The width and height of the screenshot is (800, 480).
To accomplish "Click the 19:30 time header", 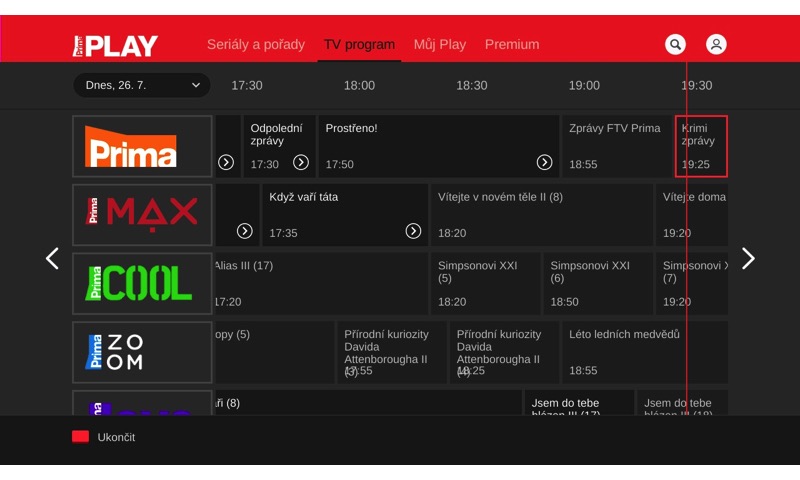I will (696, 85).
